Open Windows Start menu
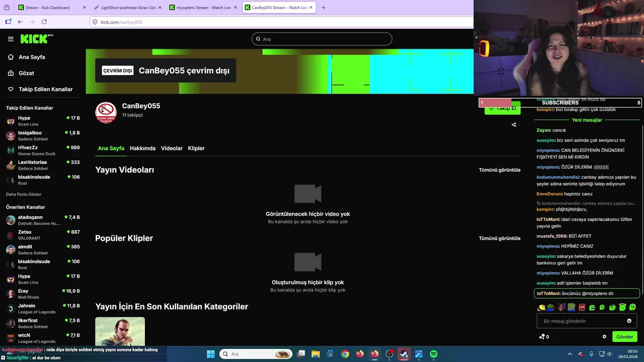 point(210,354)
